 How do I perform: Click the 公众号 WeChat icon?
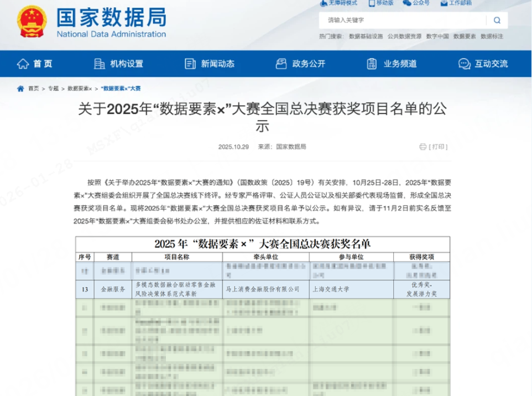pos(407,3)
